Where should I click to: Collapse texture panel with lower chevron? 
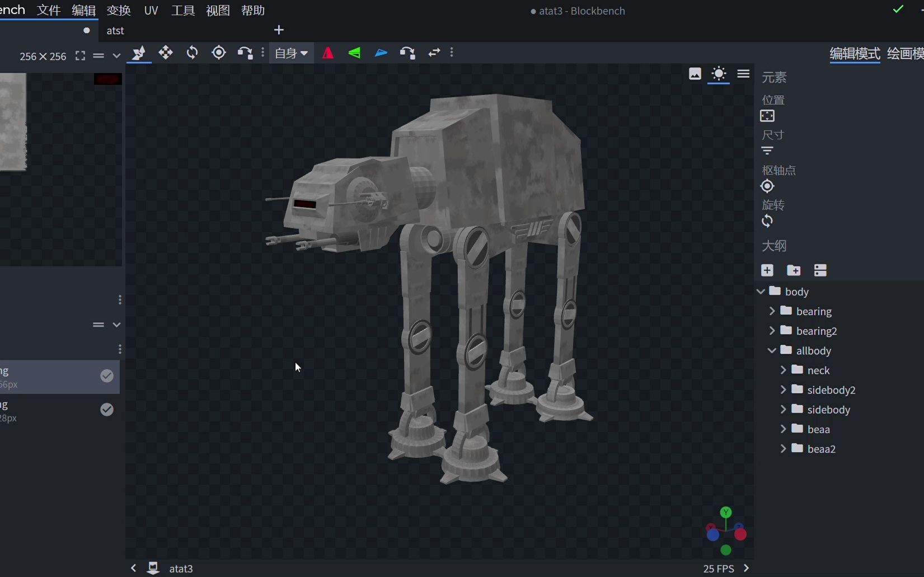point(116,325)
